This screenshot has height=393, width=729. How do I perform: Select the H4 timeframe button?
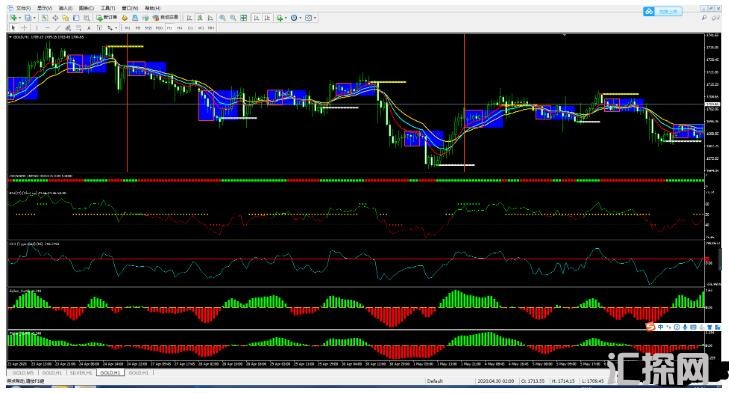179,28
